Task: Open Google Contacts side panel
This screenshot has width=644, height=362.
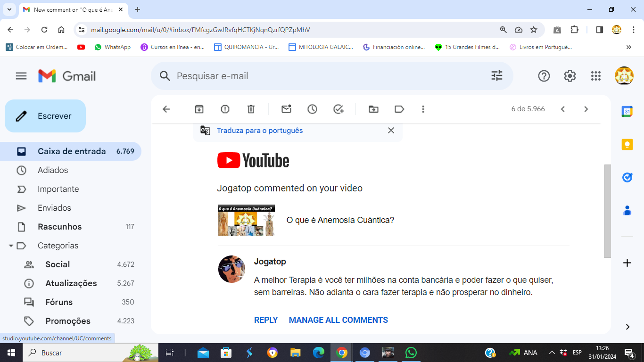Action: click(x=627, y=210)
